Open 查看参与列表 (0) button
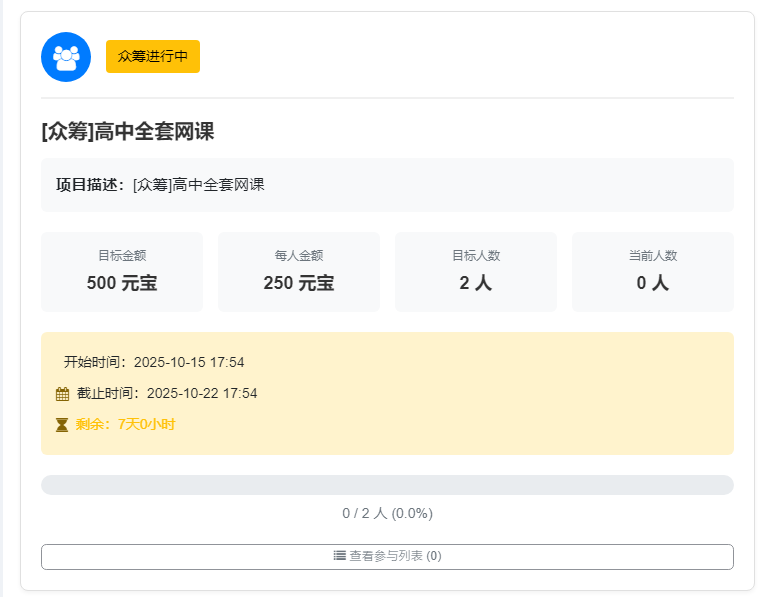Viewport: 758px width, 597px height. (x=387, y=556)
